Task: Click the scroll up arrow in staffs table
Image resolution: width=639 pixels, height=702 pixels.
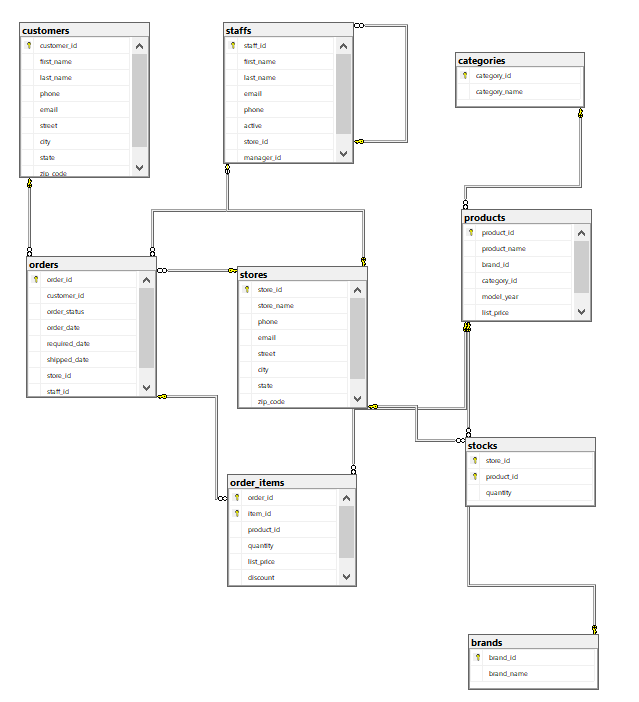Action: pyautogui.click(x=343, y=46)
